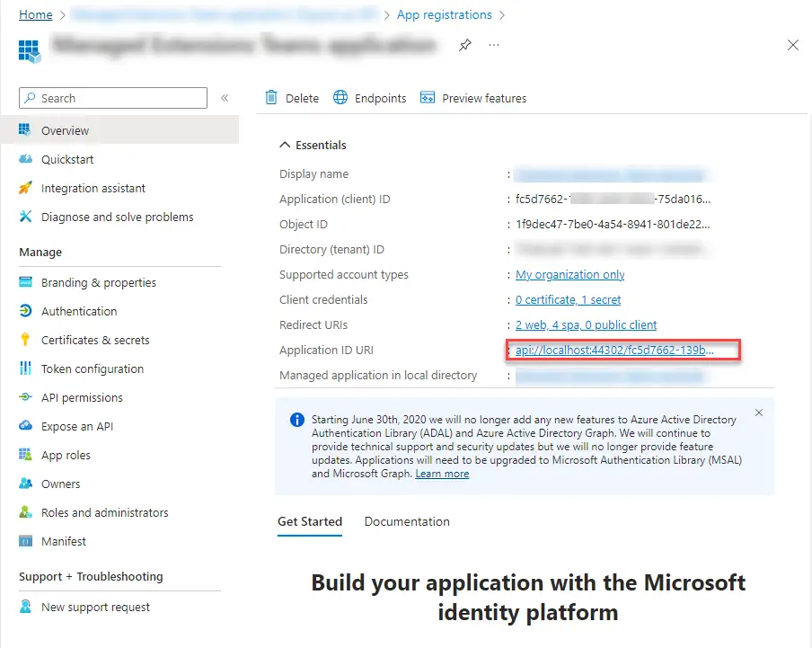Switch to the Get Started tab
Screen dimensions: 812x648
pyautogui.click(x=310, y=521)
